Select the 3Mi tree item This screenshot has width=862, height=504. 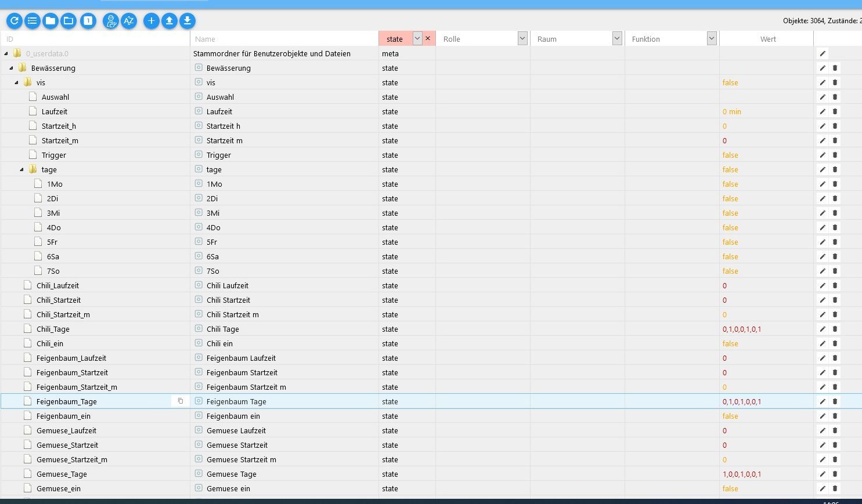click(x=53, y=213)
